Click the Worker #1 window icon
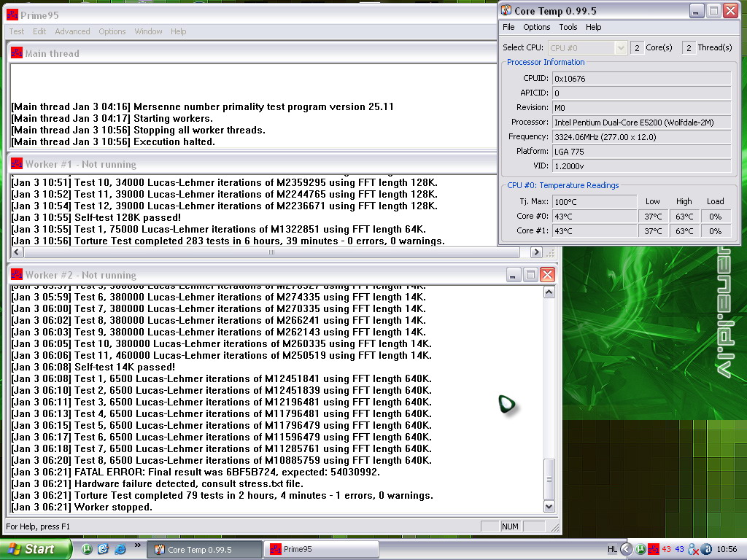Viewport: 747px width, 560px height. (x=17, y=164)
